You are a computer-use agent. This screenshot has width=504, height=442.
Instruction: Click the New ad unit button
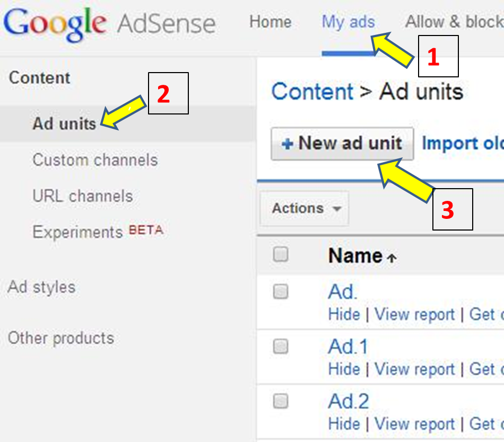click(342, 143)
